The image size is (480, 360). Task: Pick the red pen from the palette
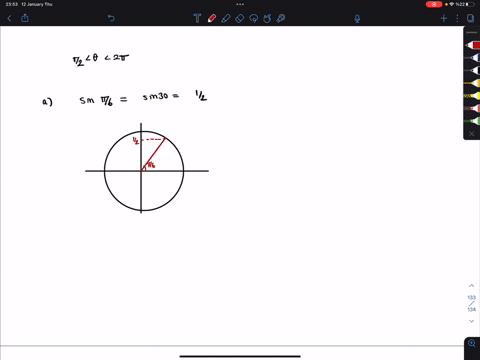473,45
